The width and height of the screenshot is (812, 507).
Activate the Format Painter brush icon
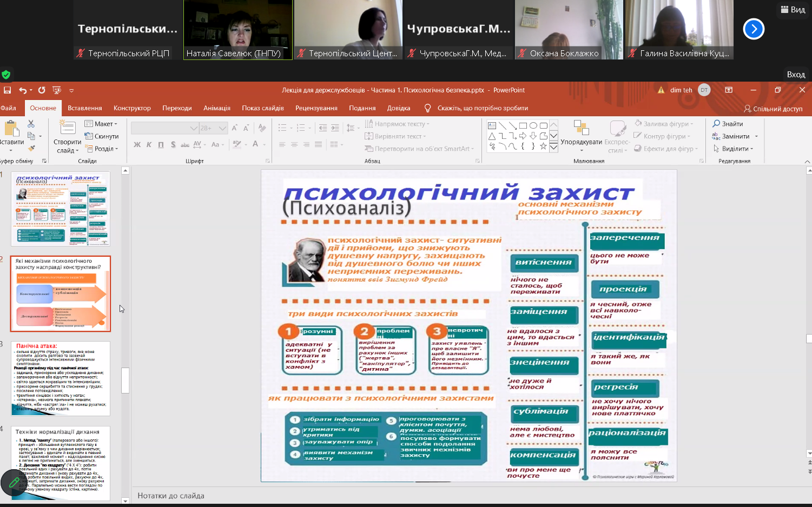pyautogui.click(x=31, y=148)
